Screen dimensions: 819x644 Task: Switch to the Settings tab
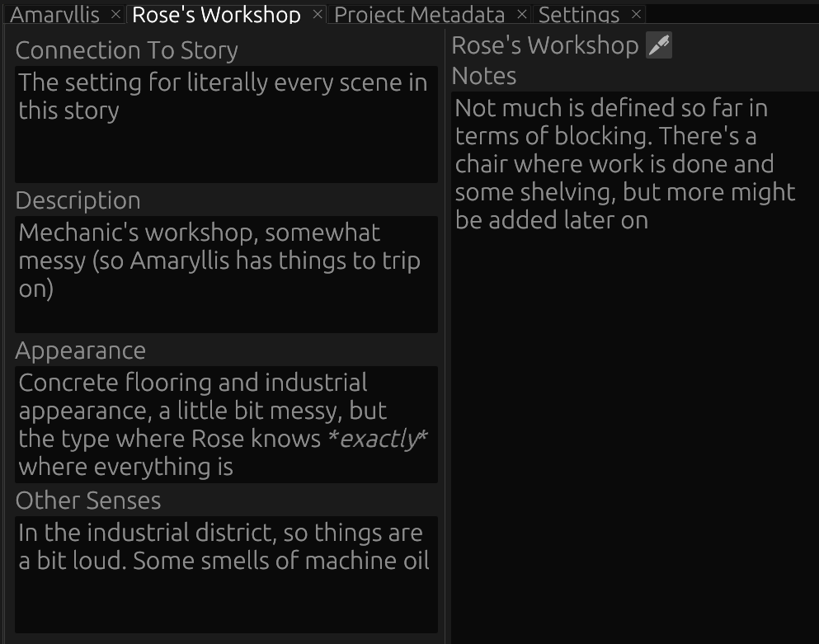(577, 14)
